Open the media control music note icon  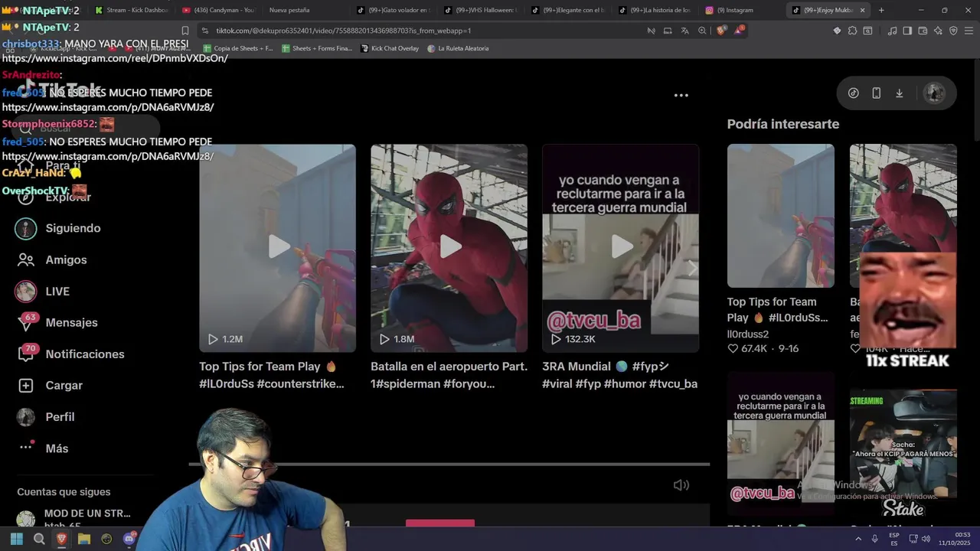click(x=892, y=31)
